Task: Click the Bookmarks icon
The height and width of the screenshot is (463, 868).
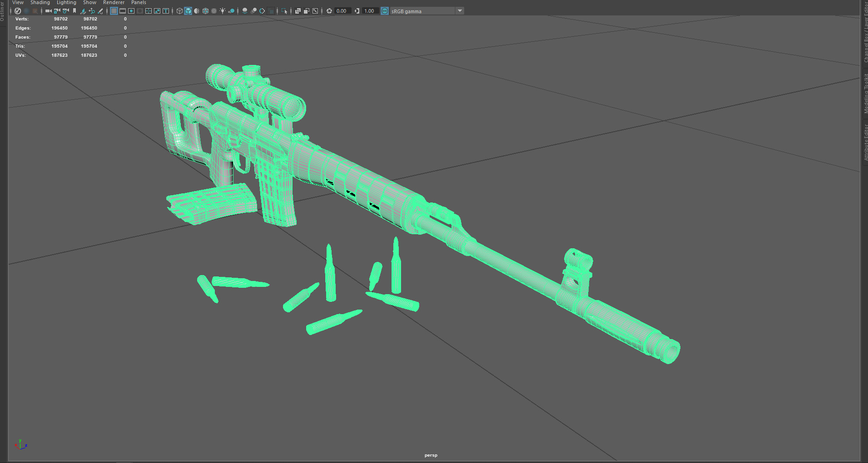Action: (x=74, y=11)
